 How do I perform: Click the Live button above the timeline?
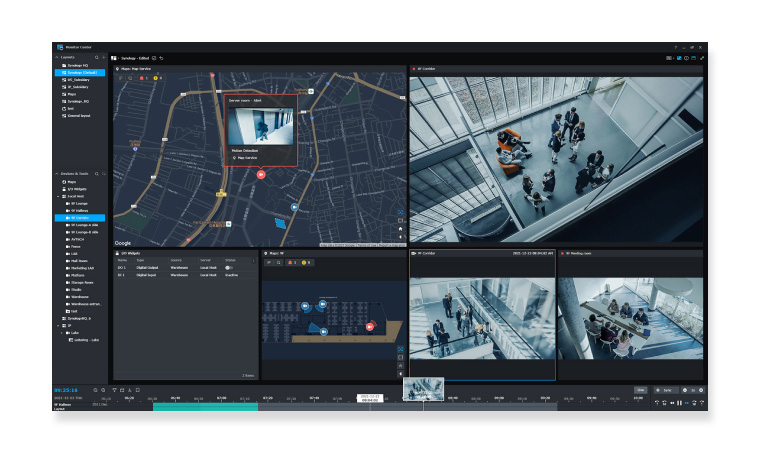pyautogui.click(x=640, y=389)
